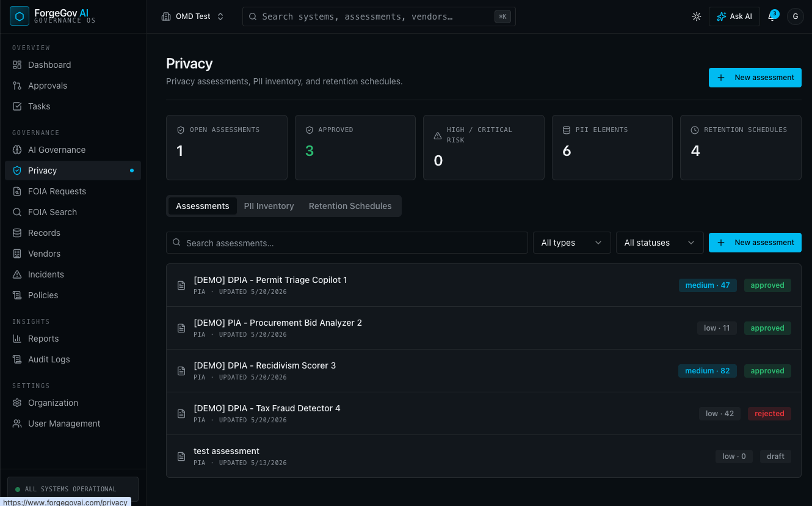Click the FOIA Requests document icon
812x506 pixels.
tap(17, 191)
